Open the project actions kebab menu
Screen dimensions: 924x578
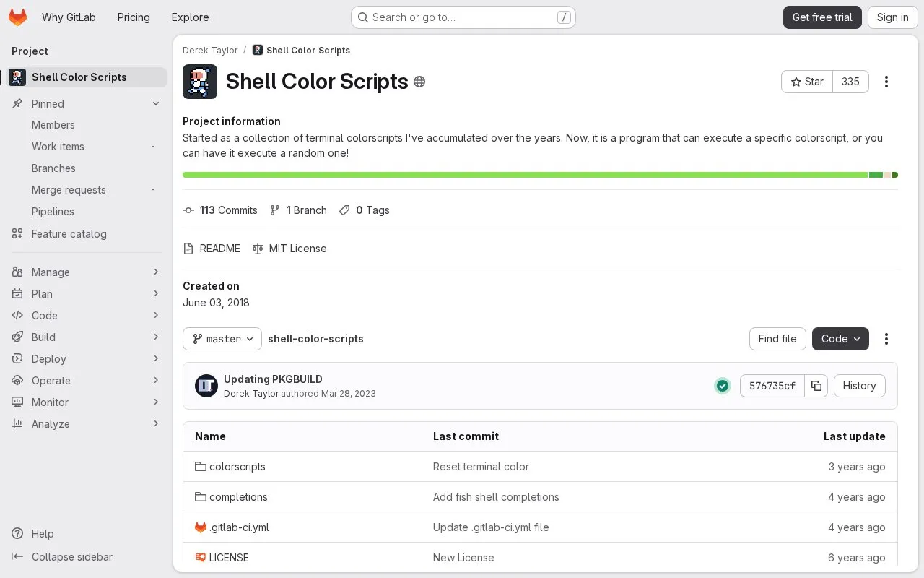pos(886,82)
